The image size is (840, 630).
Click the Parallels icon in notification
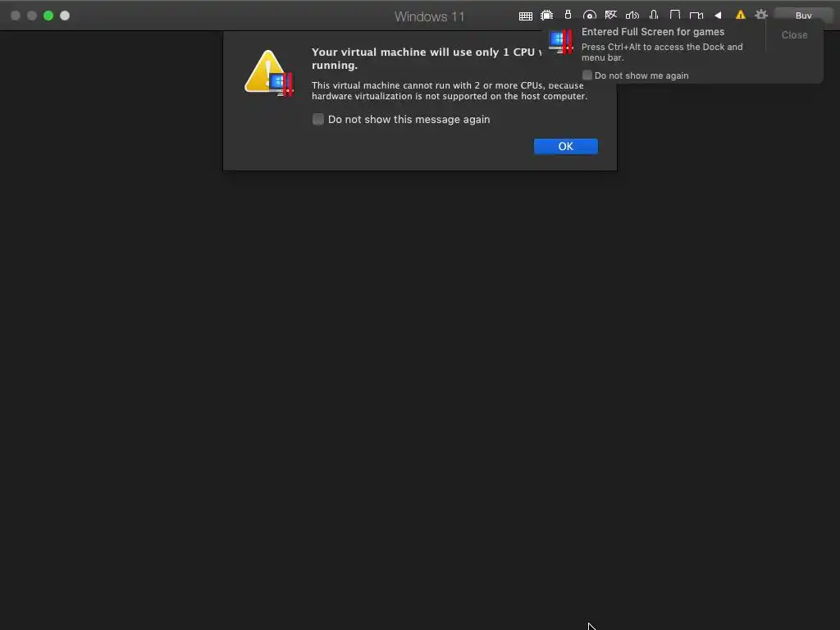561,41
